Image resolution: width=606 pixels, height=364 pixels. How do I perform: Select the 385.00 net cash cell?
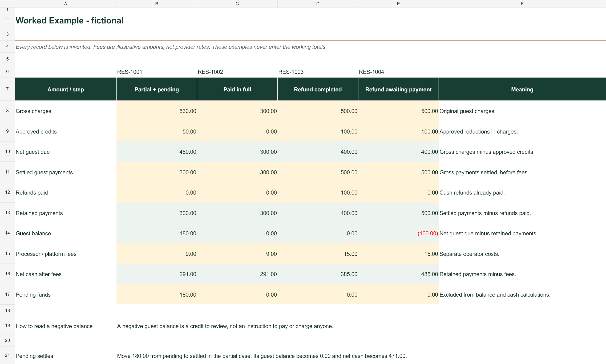[318, 274]
